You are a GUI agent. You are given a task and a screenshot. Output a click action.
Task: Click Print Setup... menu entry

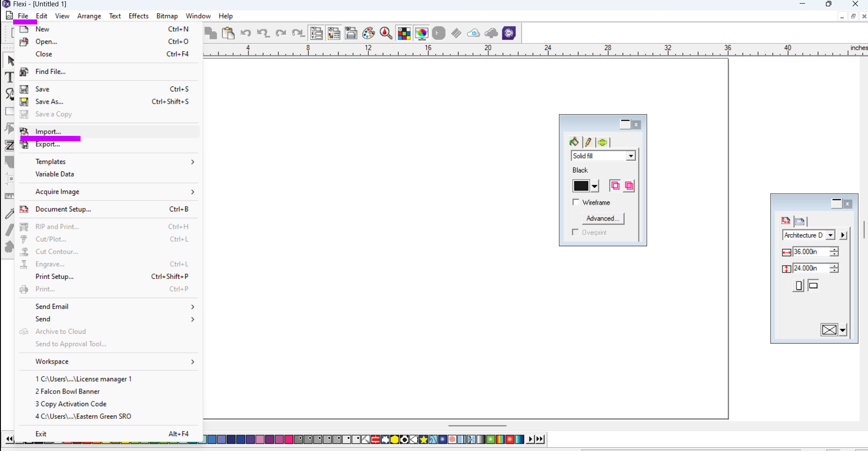[108, 277]
